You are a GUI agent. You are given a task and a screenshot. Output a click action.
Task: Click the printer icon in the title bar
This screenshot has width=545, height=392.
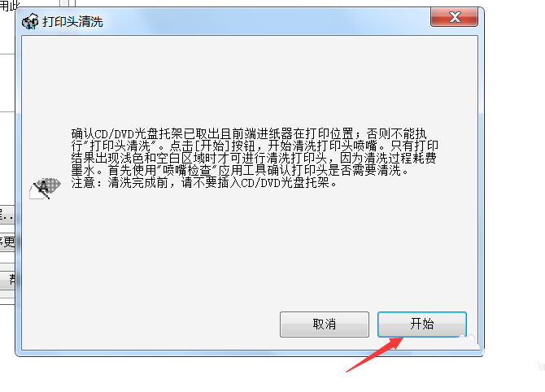[x=30, y=21]
